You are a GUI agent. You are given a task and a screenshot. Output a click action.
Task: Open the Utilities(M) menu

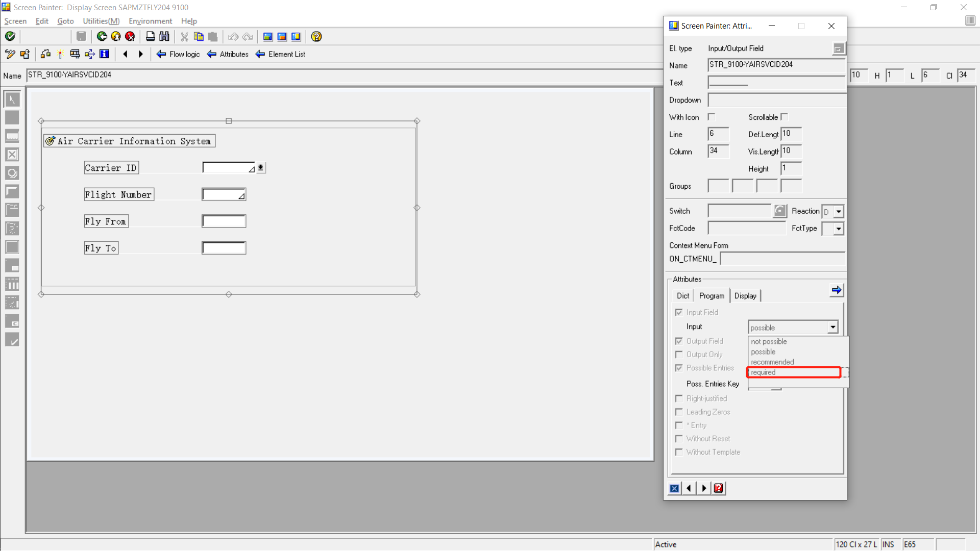[x=101, y=21]
